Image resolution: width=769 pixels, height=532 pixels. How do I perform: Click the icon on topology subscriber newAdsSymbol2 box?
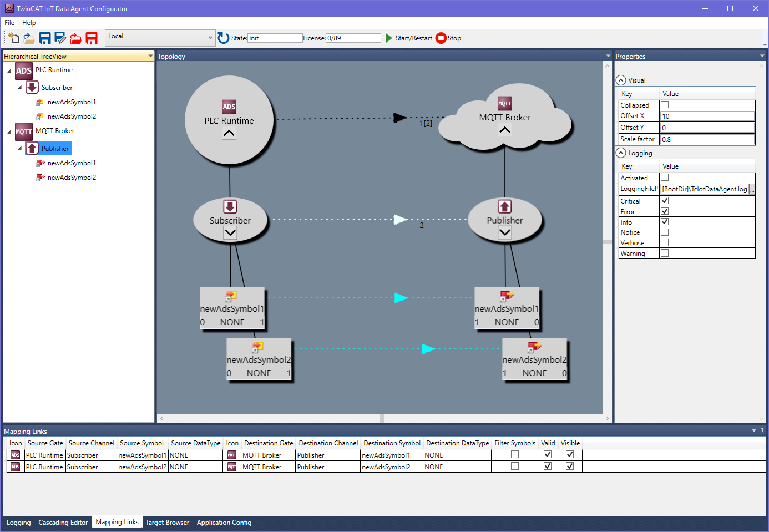pyautogui.click(x=258, y=347)
